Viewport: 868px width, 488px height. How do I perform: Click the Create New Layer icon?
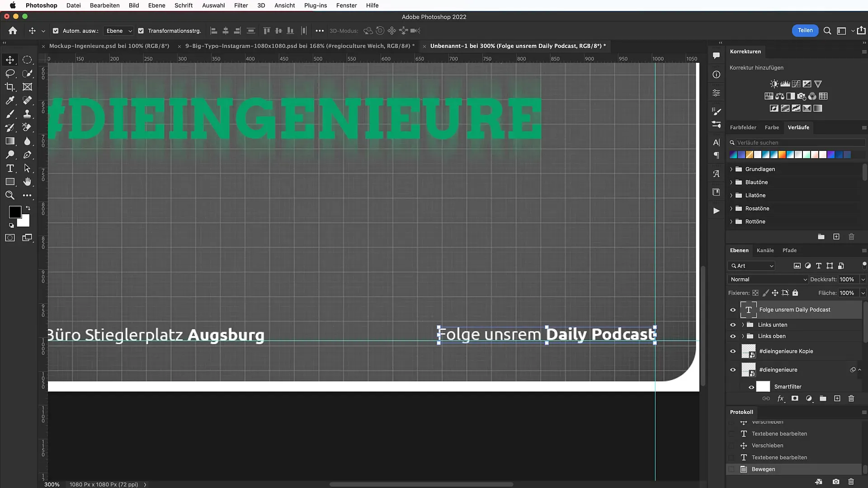click(x=837, y=398)
